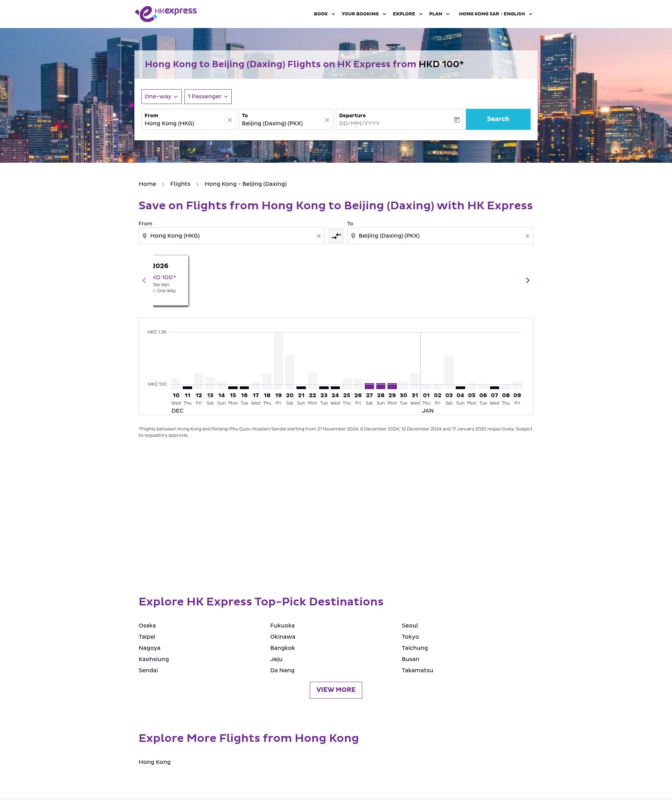Open the Taichung destination link
Image resolution: width=672 pixels, height=800 pixels.
415,648
